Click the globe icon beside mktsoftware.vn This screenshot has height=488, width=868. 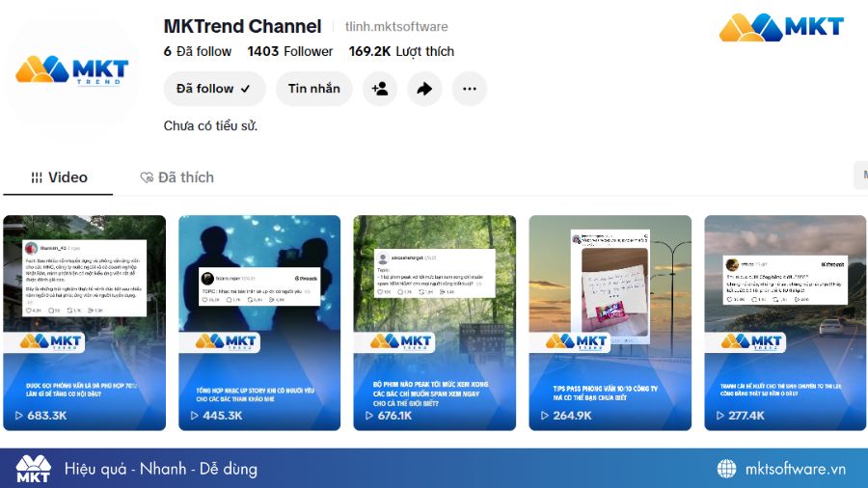pos(726,469)
